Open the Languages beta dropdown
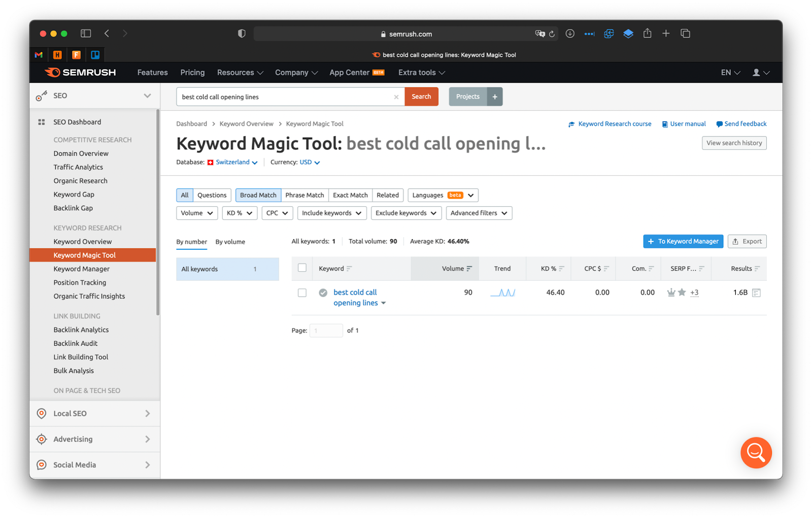 click(443, 195)
